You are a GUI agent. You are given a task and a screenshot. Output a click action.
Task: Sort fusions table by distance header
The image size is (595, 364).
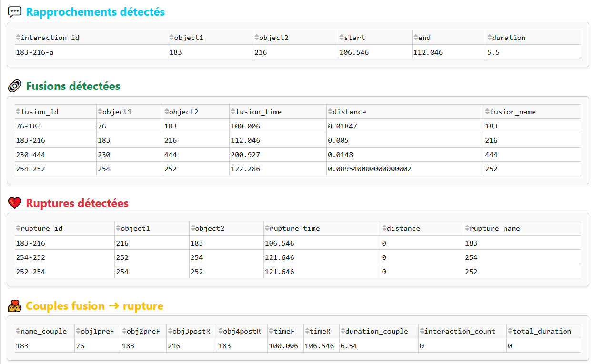pyautogui.click(x=330, y=112)
